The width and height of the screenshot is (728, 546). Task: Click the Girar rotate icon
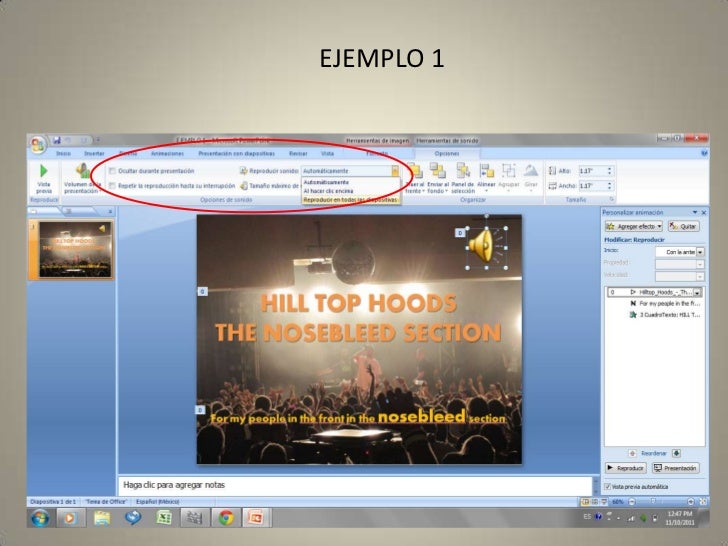(x=531, y=171)
